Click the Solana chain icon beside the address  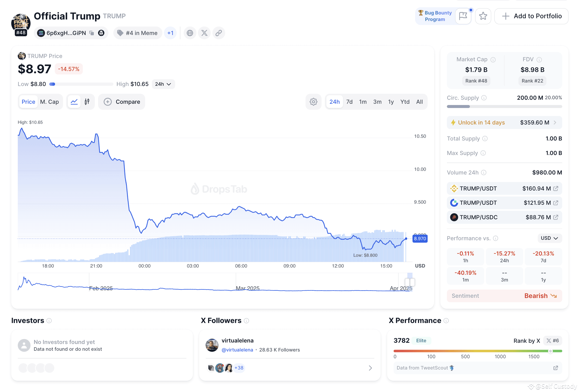[41, 33]
